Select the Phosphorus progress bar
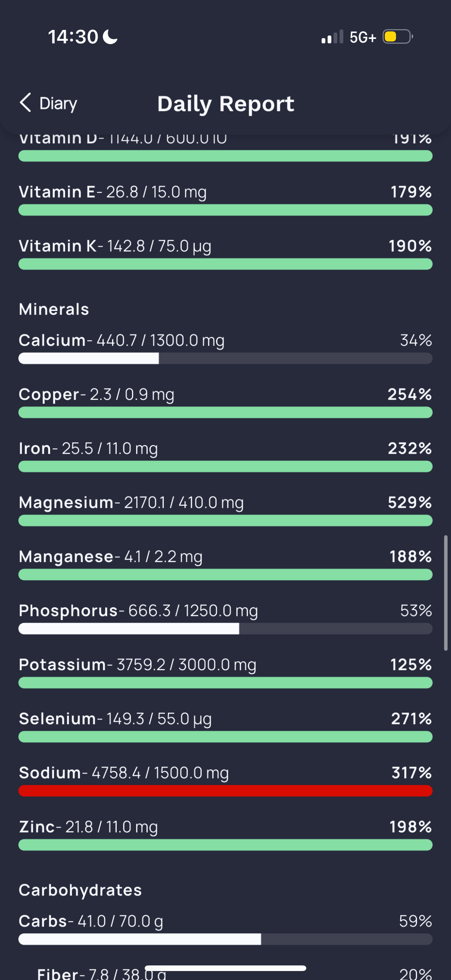Image resolution: width=451 pixels, height=980 pixels. tap(225, 629)
